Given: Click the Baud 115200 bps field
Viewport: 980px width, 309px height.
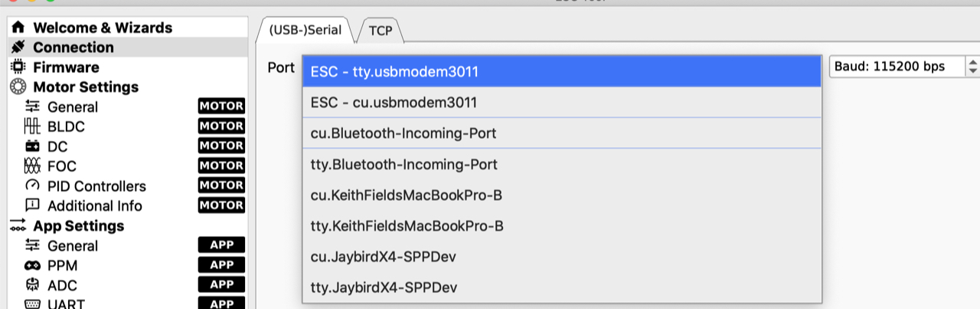Looking at the screenshot, I should (896, 67).
